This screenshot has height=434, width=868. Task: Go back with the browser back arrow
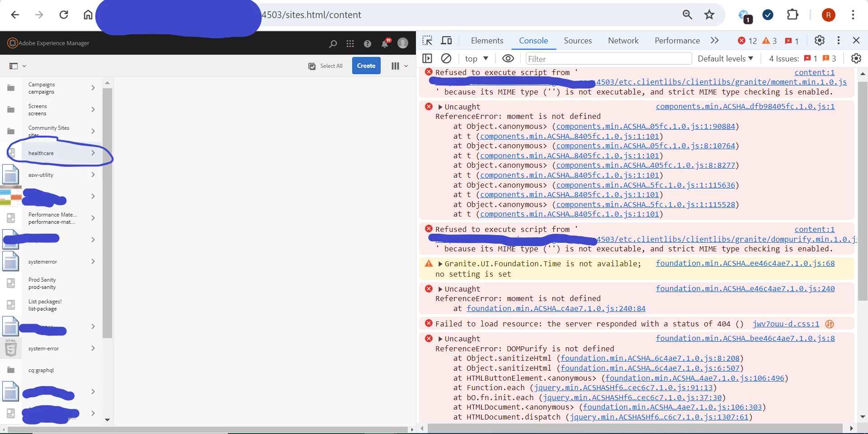coord(15,15)
